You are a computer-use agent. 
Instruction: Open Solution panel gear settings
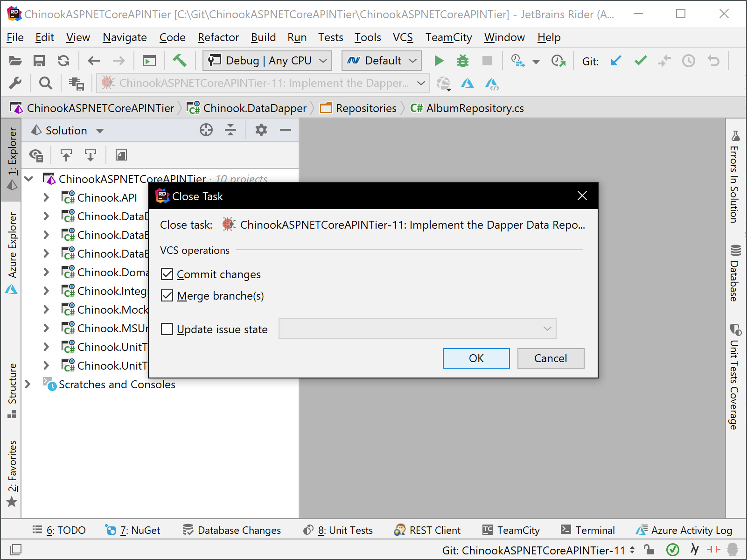(261, 130)
